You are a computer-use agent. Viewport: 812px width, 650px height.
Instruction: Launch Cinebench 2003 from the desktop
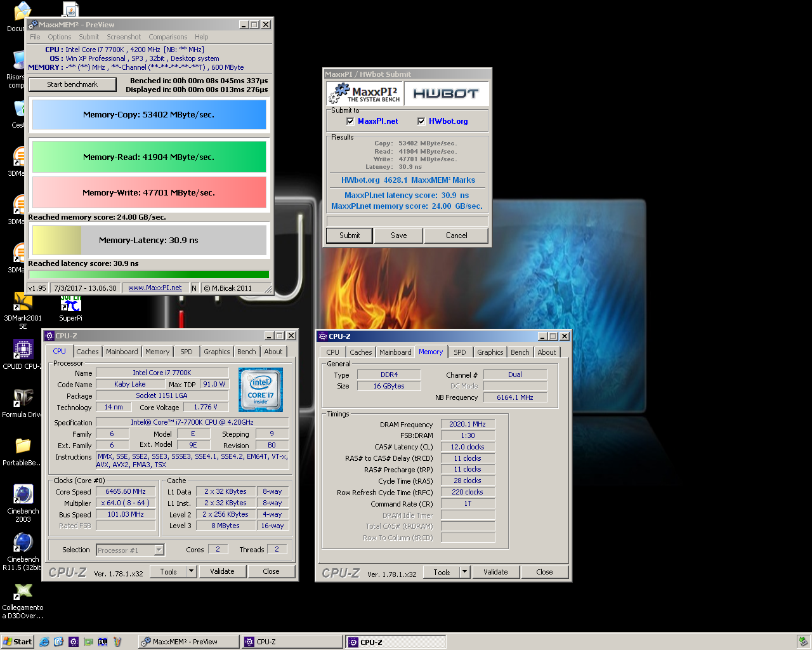(x=23, y=503)
